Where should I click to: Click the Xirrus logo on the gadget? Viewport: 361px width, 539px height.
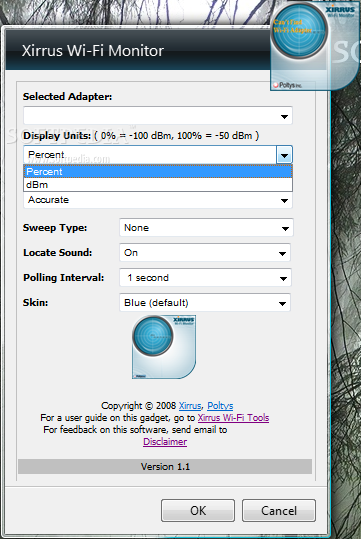(340, 11)
